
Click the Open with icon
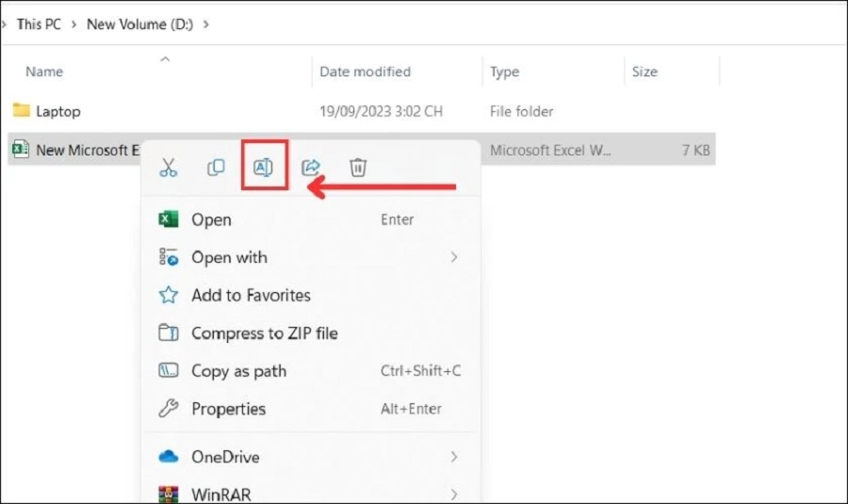[x=169, y=257]
